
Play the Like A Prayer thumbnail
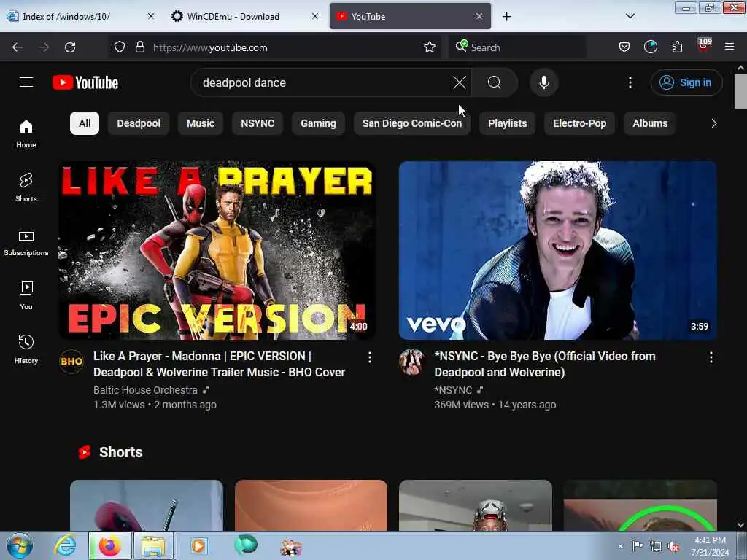point(217,251)
